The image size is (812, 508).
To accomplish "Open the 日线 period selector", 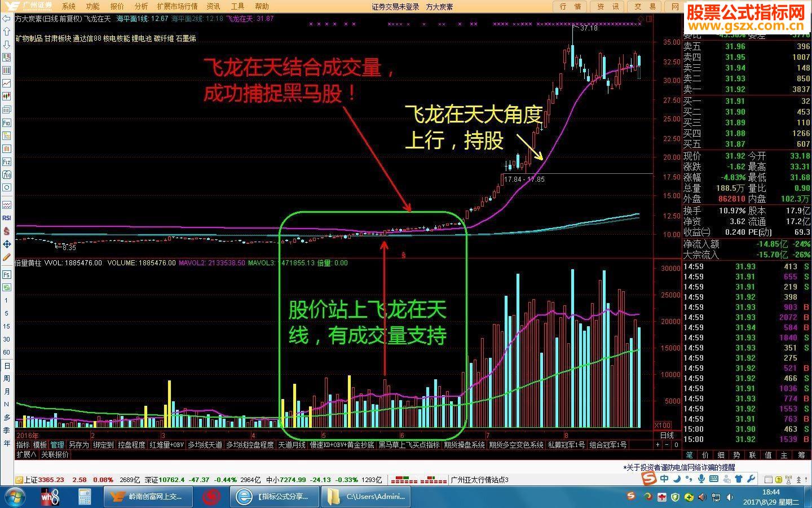I will 667,435.
